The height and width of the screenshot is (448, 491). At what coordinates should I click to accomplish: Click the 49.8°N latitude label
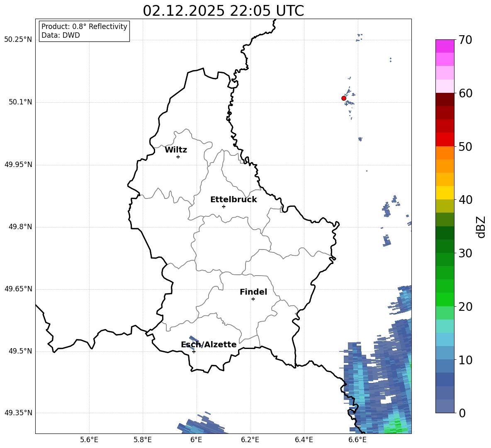tap(21, 227)
